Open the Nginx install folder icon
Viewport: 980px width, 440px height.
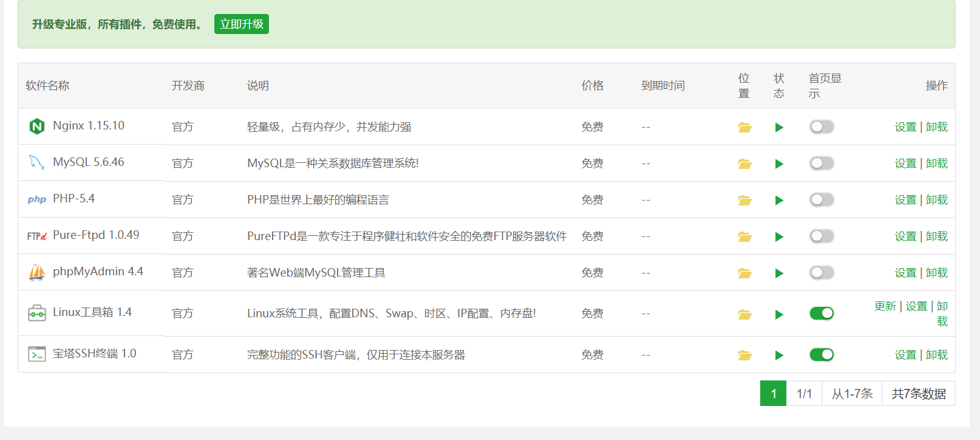[744, 128]
